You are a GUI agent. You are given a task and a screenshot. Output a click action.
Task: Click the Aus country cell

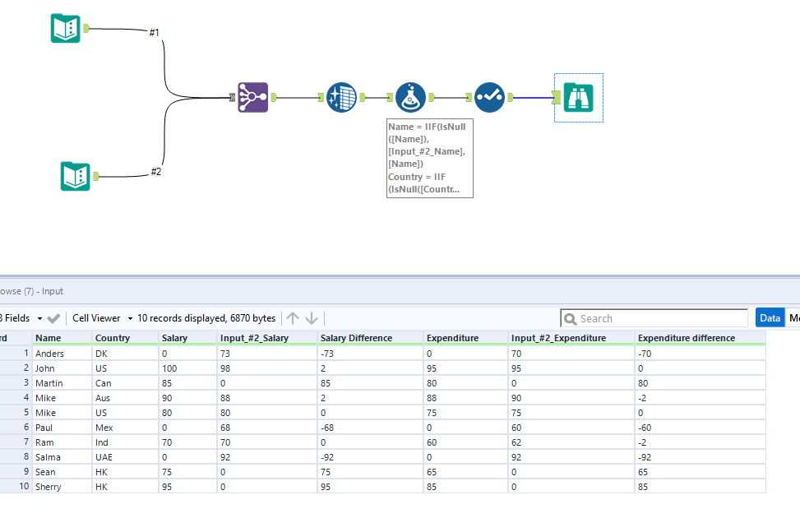pos(126,398)
